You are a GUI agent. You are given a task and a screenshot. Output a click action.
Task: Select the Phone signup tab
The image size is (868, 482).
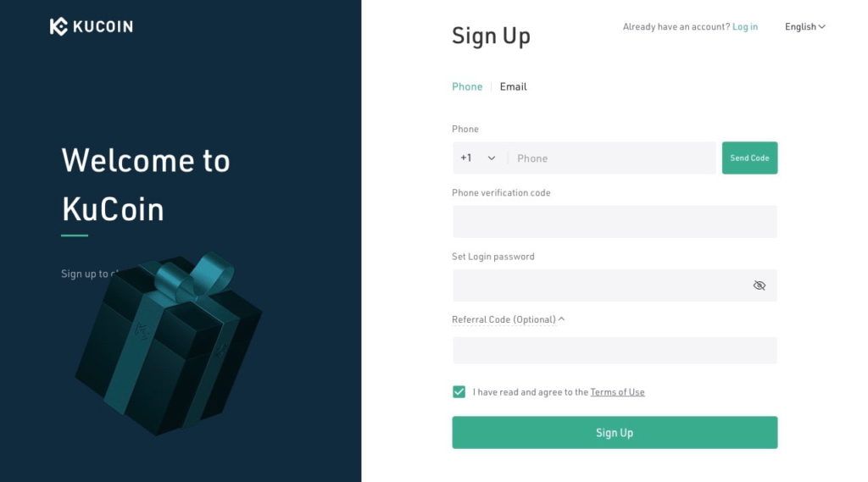[x=467, y=86]
